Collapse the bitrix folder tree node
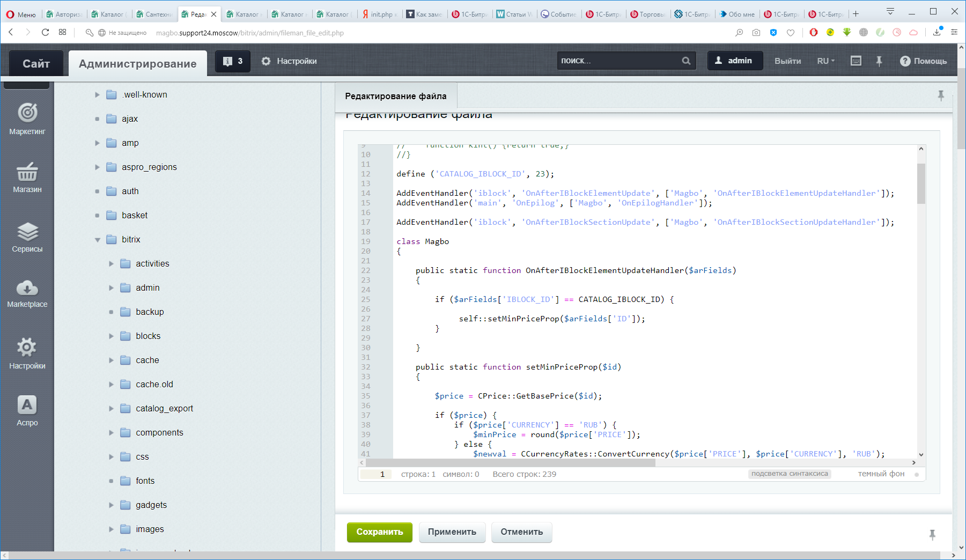Image resolution: width=966 pixels, height=560 pixels. click(x=98, y=240)
